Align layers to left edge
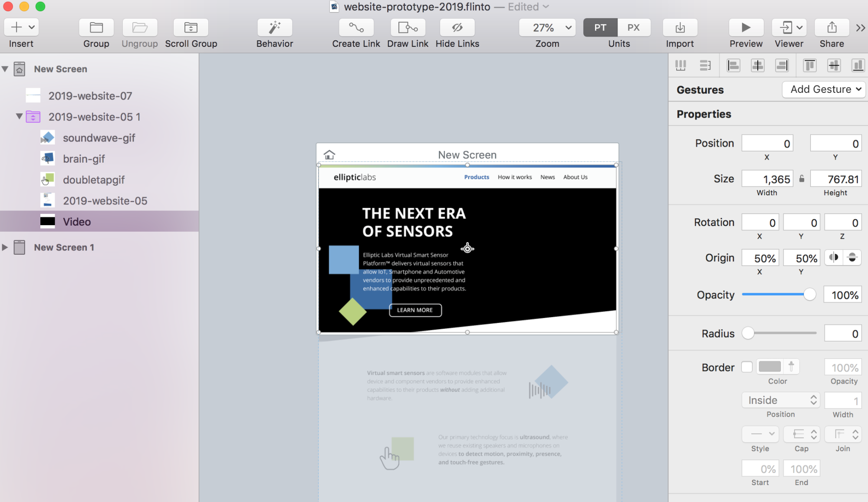 tap(733, 66)
